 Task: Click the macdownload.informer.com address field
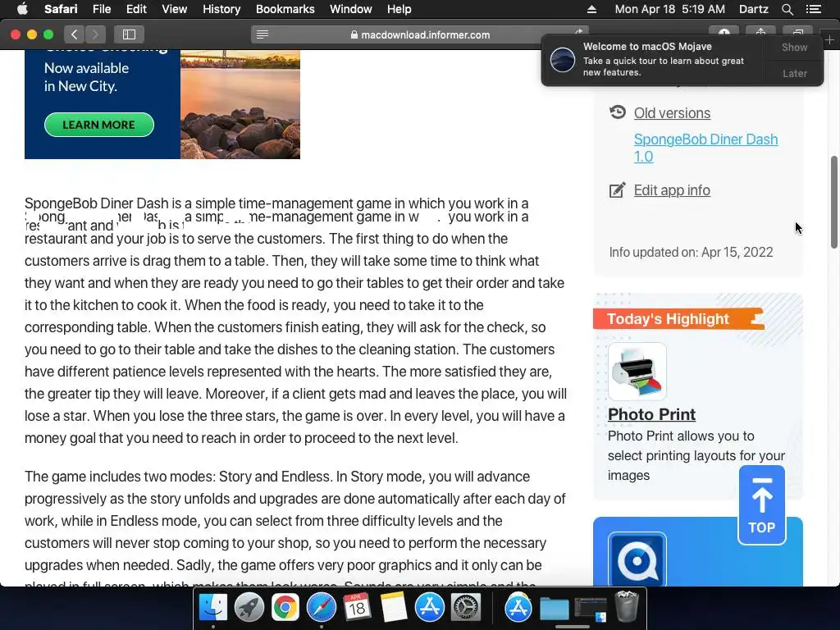(420, 34)
